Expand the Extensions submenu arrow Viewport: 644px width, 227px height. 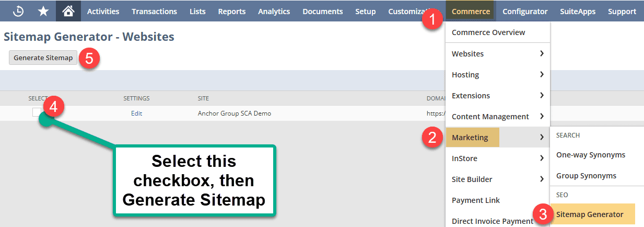(x=542, y=95)
